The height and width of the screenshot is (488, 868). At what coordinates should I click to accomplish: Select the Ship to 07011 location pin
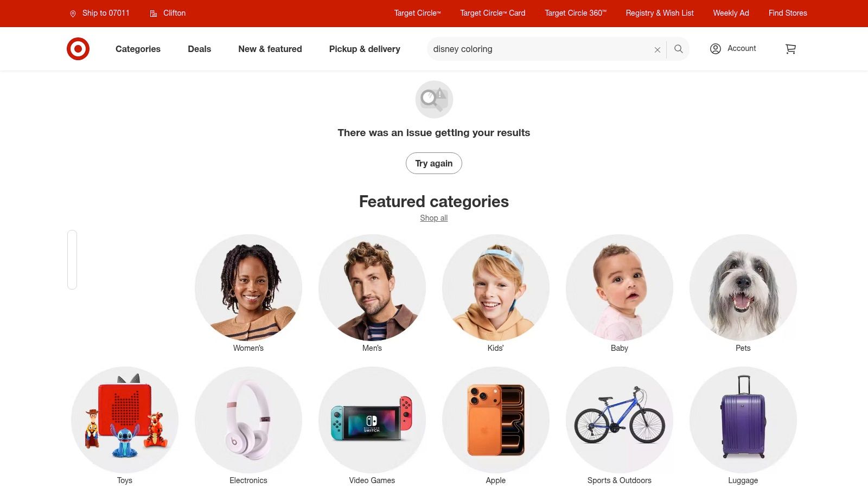(73, 14)
